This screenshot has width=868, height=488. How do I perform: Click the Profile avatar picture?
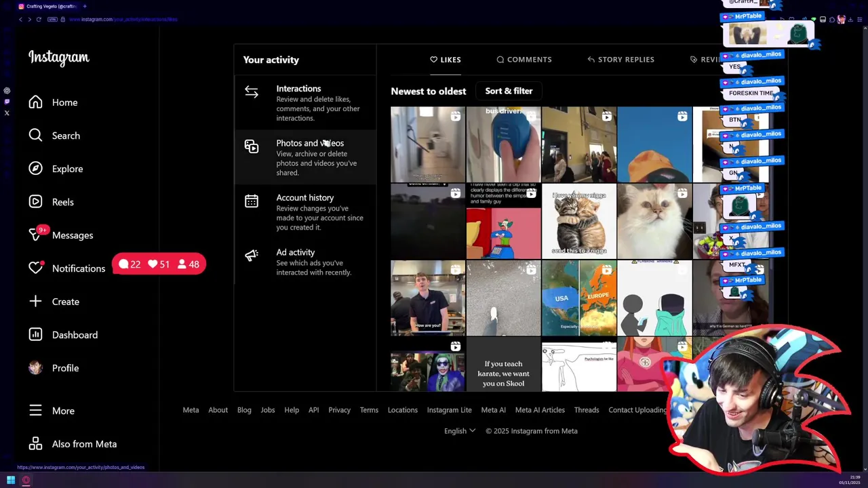click(x=35, y=368)
